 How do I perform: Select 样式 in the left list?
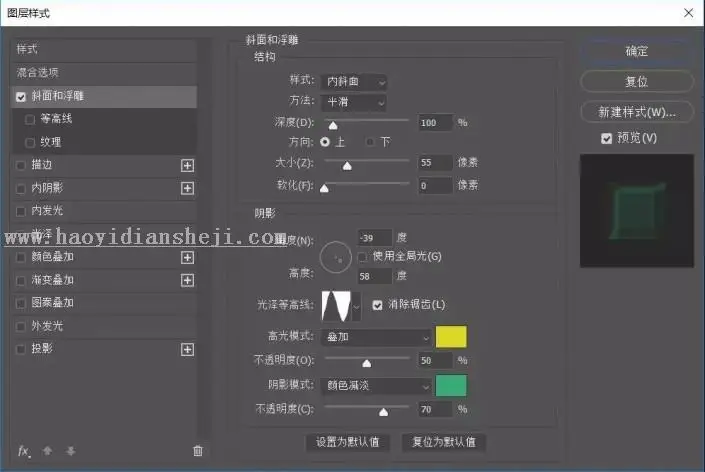103,49
